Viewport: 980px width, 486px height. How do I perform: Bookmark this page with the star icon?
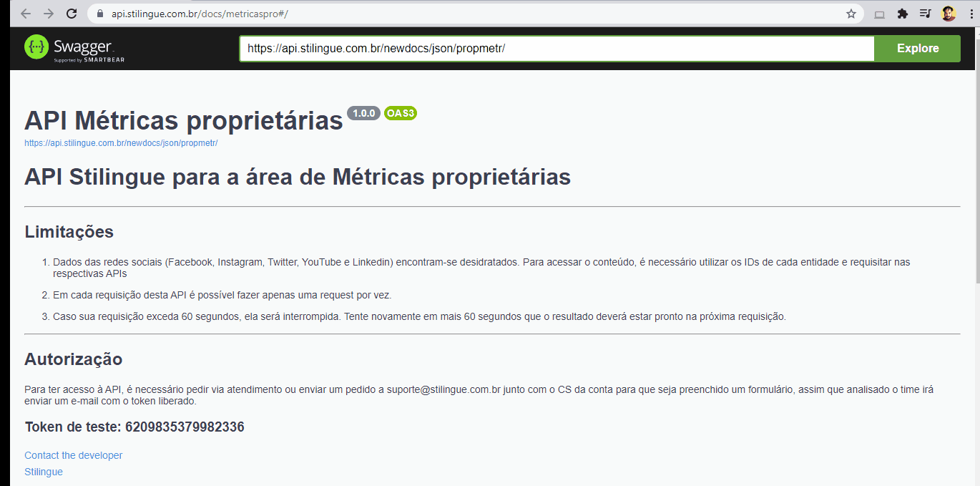tap(851, 14)
